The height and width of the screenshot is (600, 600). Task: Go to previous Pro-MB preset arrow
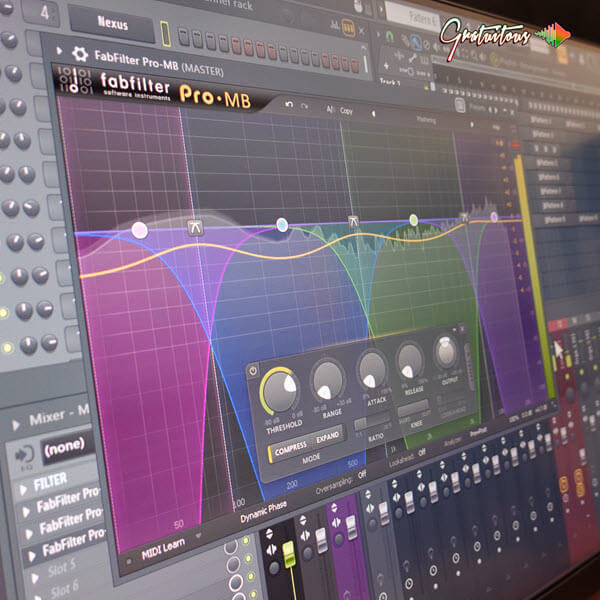[374, 114]
